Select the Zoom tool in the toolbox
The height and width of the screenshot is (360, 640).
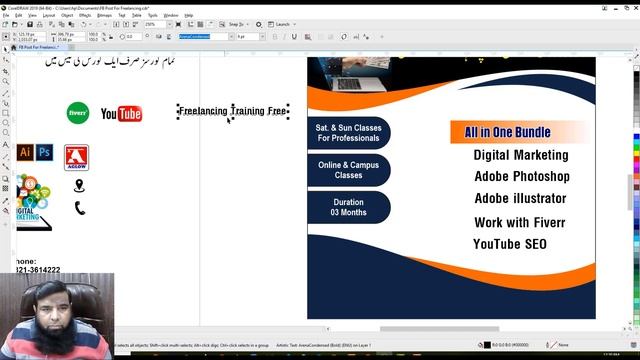tap(5, 82)
